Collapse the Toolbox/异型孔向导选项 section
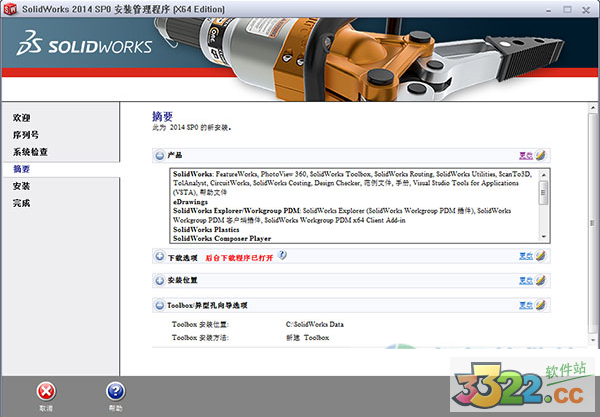600x417 pixels. tap(160, 305)
